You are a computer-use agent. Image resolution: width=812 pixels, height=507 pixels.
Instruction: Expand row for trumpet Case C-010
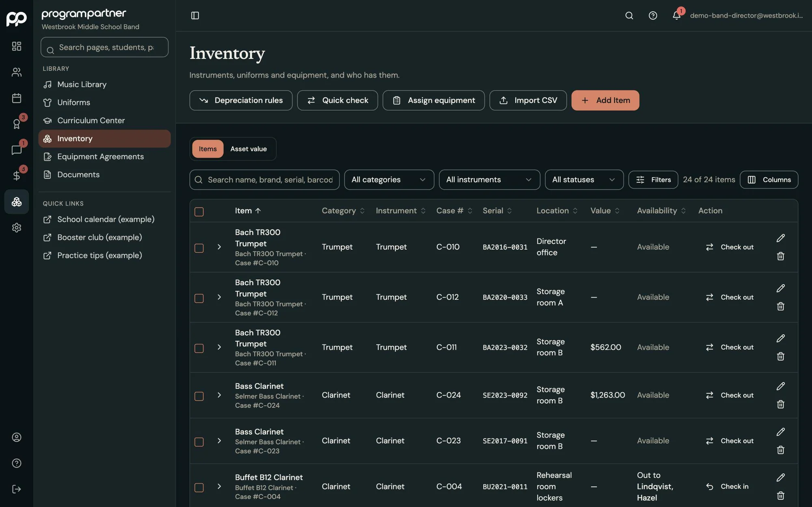click(x=219, y=247)
